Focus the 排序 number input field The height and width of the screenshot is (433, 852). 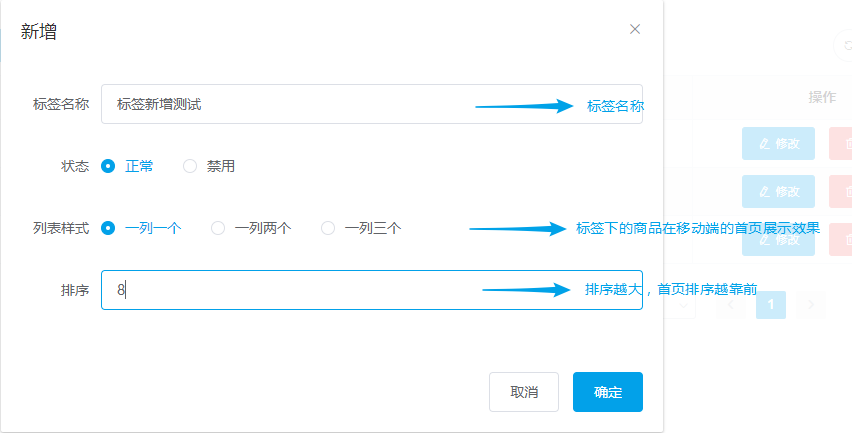pyautogui.click(x=290, y=290)
